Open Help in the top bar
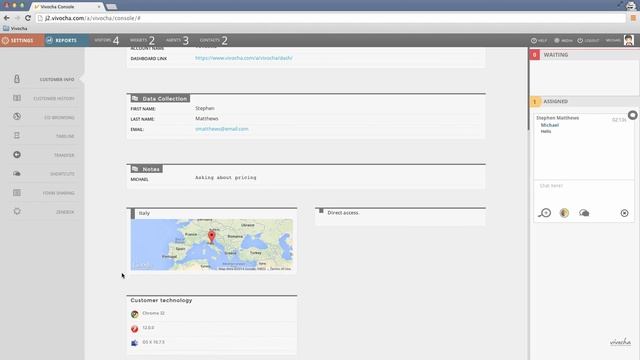Viewport: 640px width, 360px height. coord(539,40)
